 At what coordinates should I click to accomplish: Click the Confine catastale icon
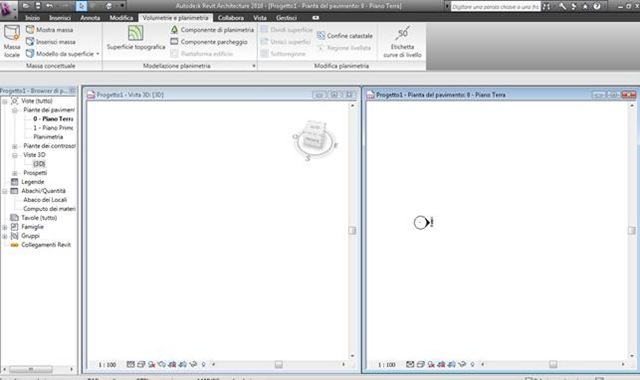[x=321, y=36]
